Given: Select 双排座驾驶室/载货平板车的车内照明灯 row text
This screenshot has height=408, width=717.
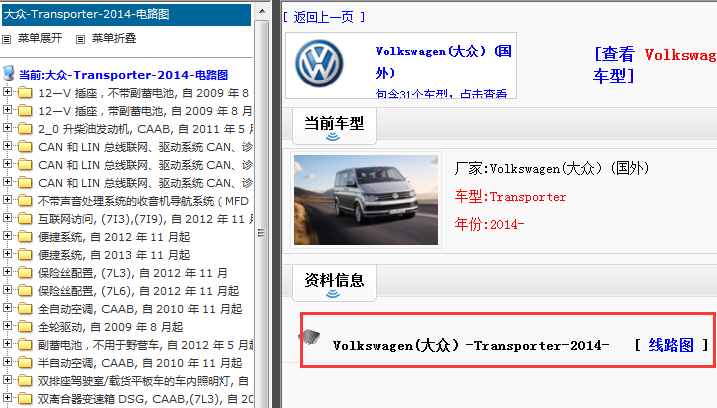Looking at the screenshot, I should [143, 381].
